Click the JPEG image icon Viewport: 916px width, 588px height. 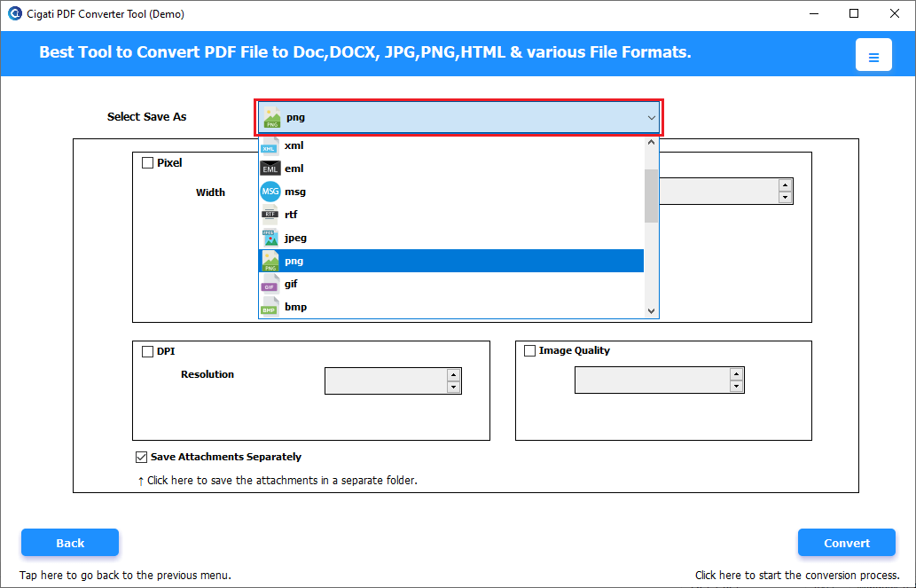270,238
